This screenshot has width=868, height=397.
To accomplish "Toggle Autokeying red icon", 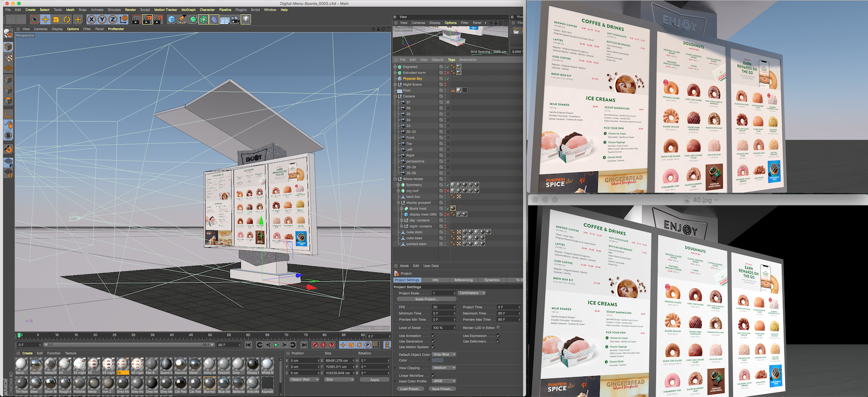I will pyautogui.click(x=324, y=345).
